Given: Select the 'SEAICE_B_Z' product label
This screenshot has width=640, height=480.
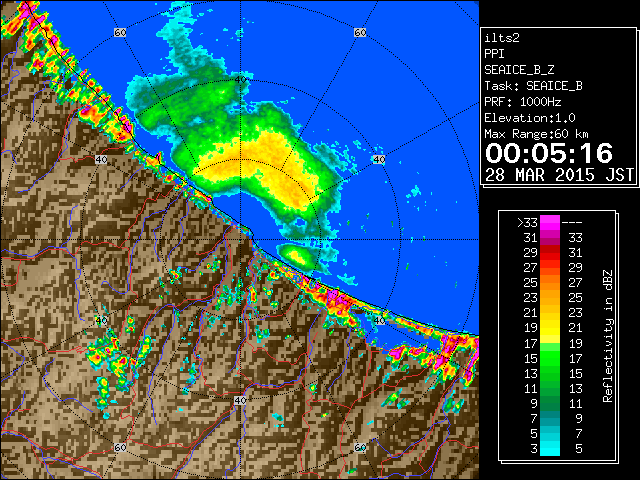Looking at the screenshot, I should click(x=519, y=70).
